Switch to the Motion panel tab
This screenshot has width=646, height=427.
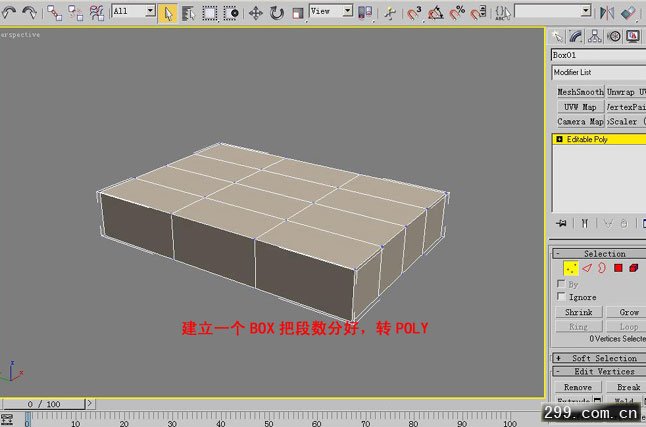pos(614,37)
